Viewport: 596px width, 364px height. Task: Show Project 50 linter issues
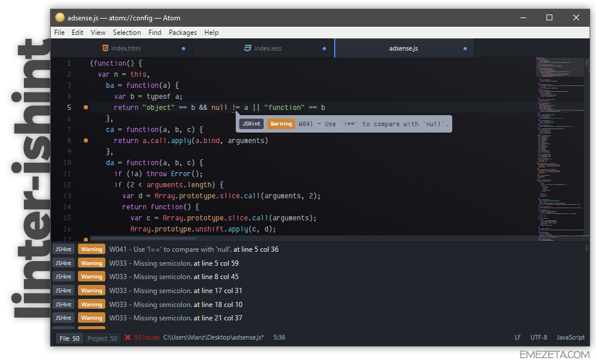[x=102, y=338]
